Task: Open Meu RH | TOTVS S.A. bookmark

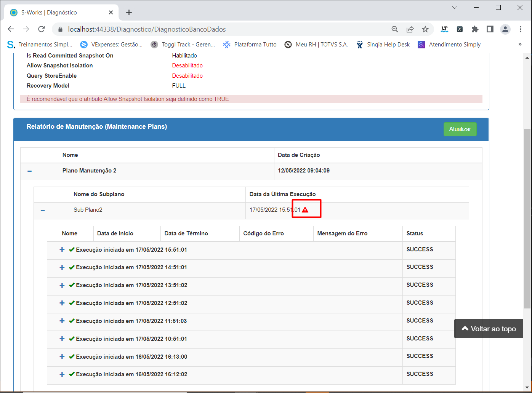Action: click(x=316, y=45)
